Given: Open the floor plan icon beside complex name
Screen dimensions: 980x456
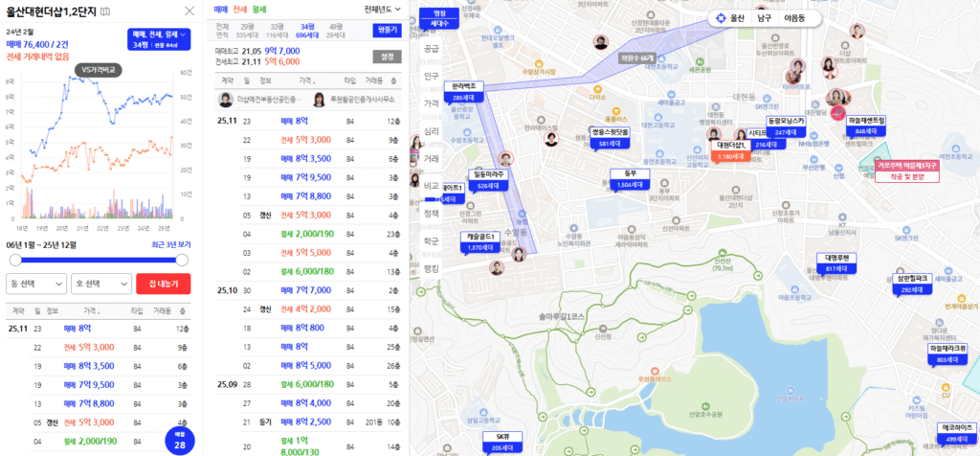Looking at the screenshot, I should [105, 11].
